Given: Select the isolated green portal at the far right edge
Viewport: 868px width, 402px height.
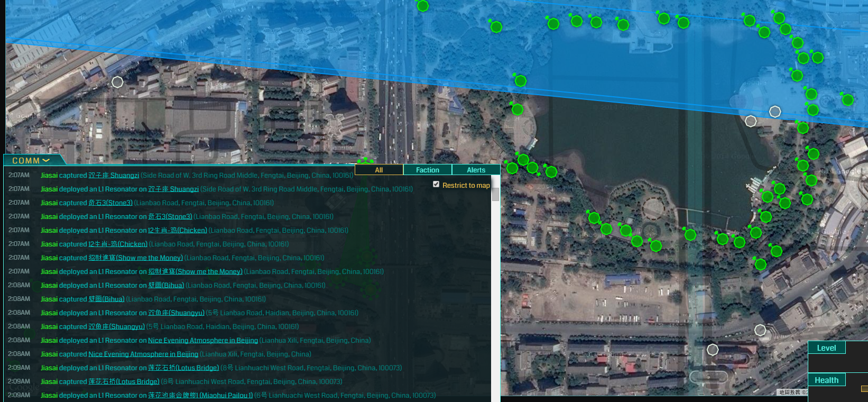Looking at the screenshot, I should pyautogui.click(x=848, y=99).
